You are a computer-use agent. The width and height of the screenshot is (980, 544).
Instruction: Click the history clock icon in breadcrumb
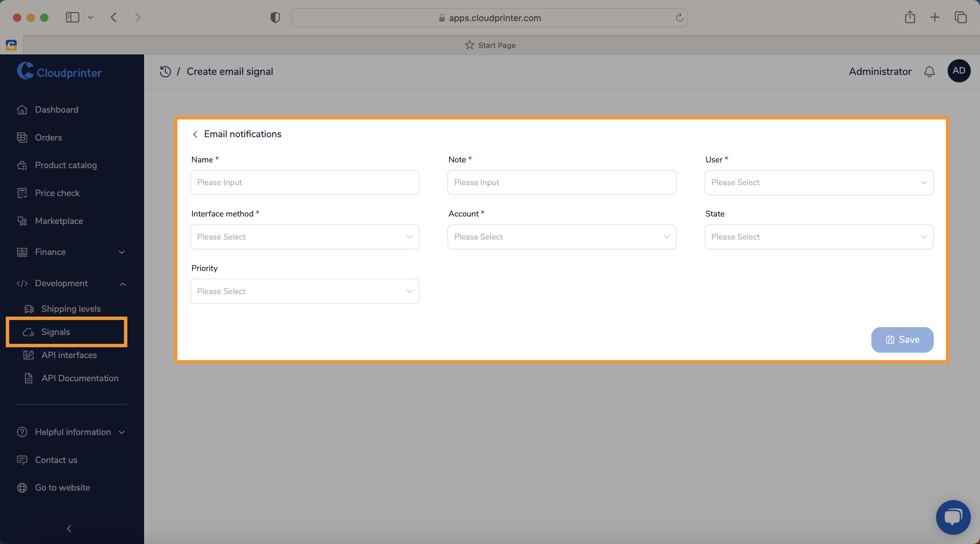(165, 71)
